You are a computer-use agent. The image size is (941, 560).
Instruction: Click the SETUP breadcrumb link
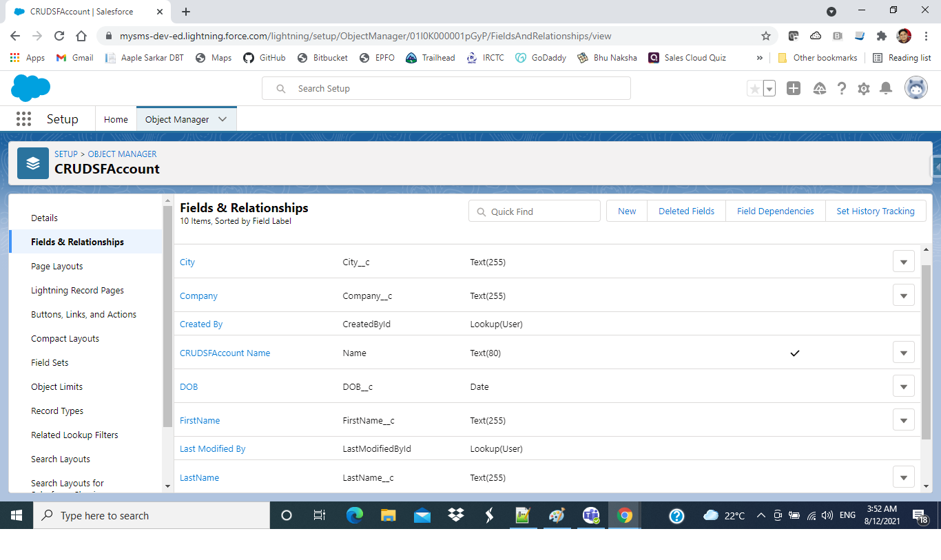(x=66, y=154)
